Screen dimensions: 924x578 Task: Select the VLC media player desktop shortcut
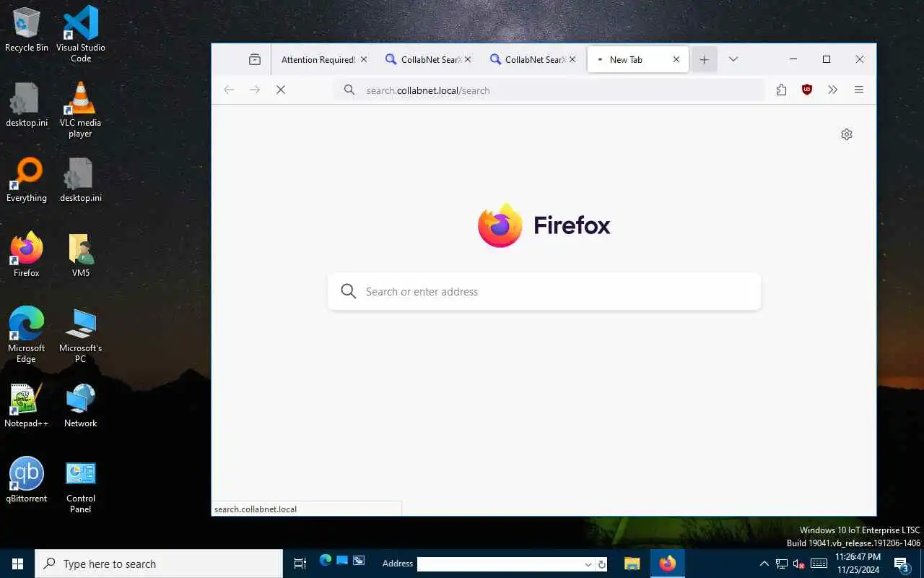coord(81,109)
